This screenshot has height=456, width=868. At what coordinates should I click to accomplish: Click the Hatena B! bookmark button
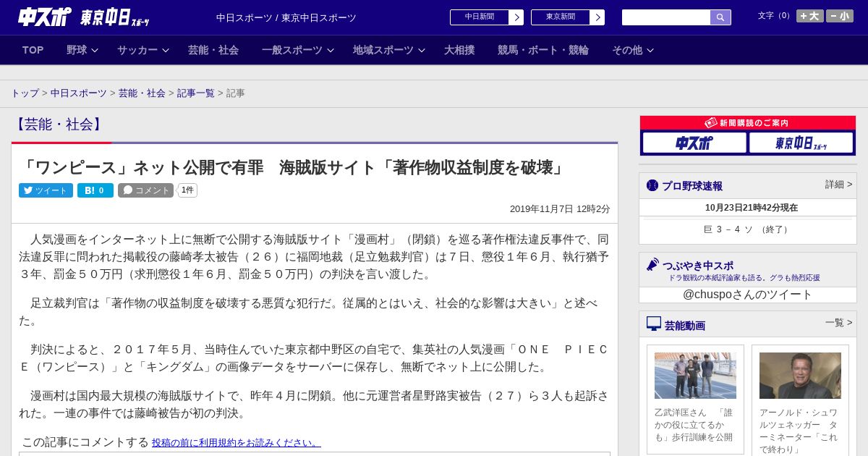point(95,190)
